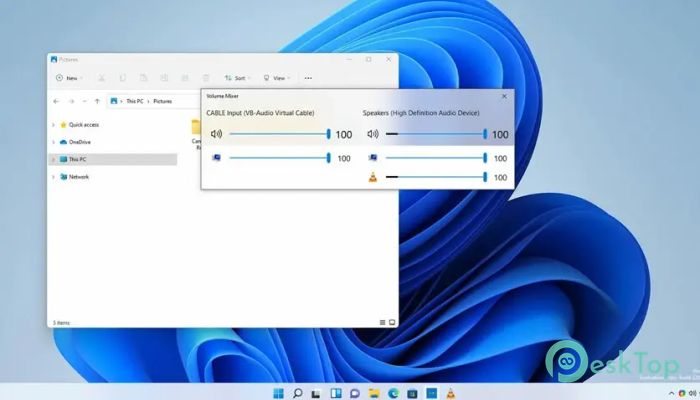
Task: Click the Up one level arrow
Action: [96, 101]
